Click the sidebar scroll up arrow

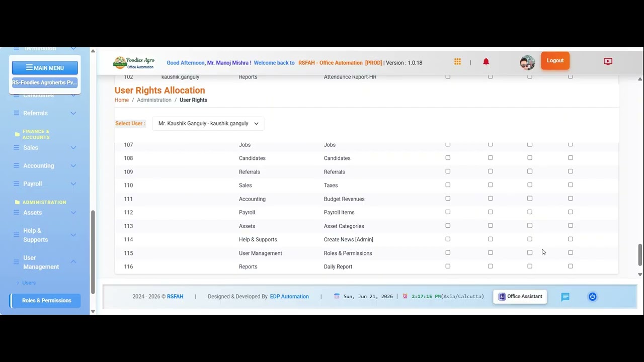click(93, 51)
